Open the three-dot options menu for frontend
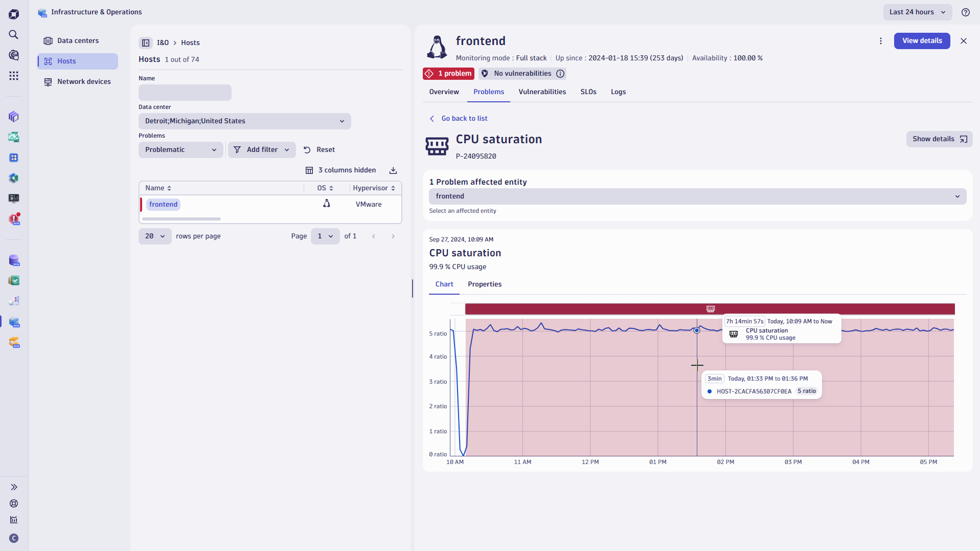Screen dimensions: 980x551 (x=881, y=41)
